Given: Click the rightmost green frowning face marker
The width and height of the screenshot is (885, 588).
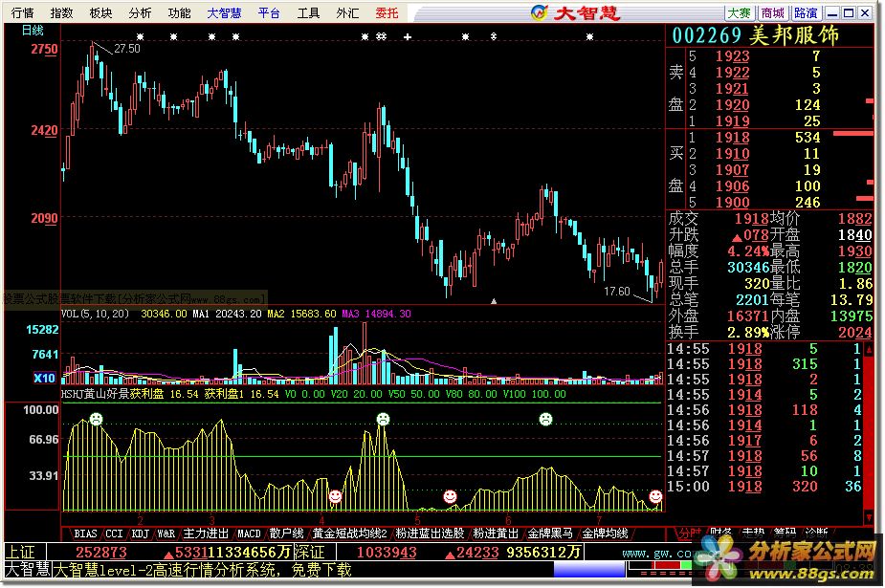Looking at the screenshot, I should coord(545,419).
